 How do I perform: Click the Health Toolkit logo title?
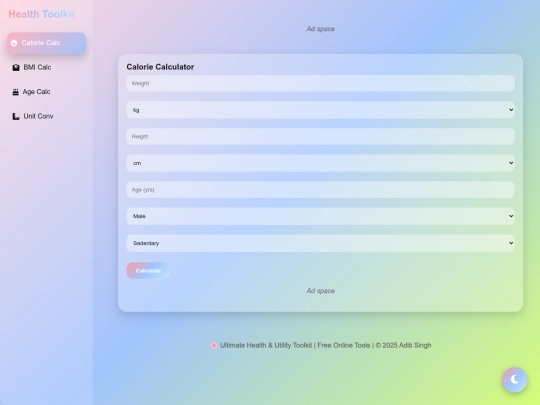[x=42, y=14]
